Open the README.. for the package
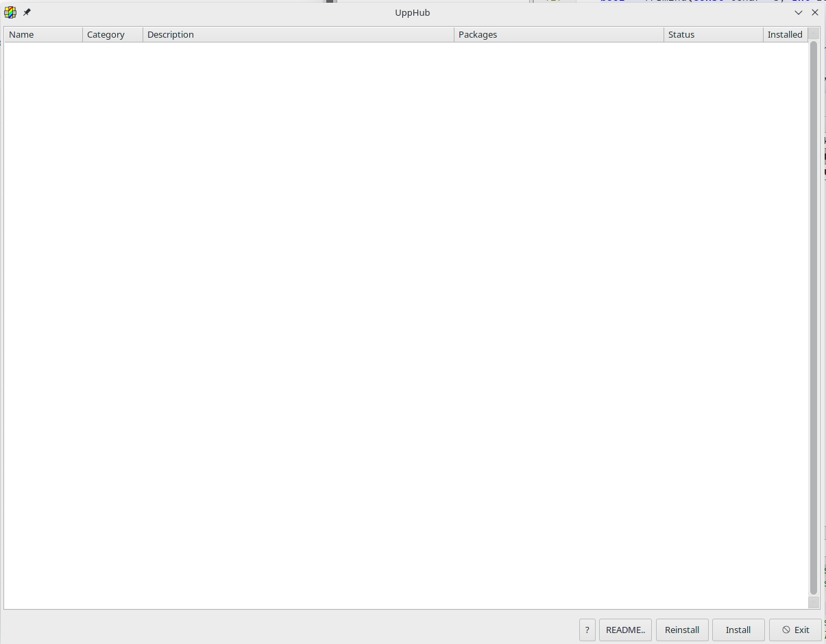The image size is (826, 644). (625, 630)
